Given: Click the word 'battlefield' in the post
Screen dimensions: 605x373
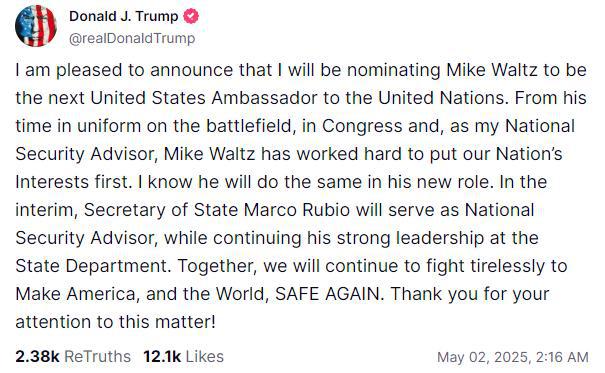Looking at the screenshot, I should tap(248, 126).
